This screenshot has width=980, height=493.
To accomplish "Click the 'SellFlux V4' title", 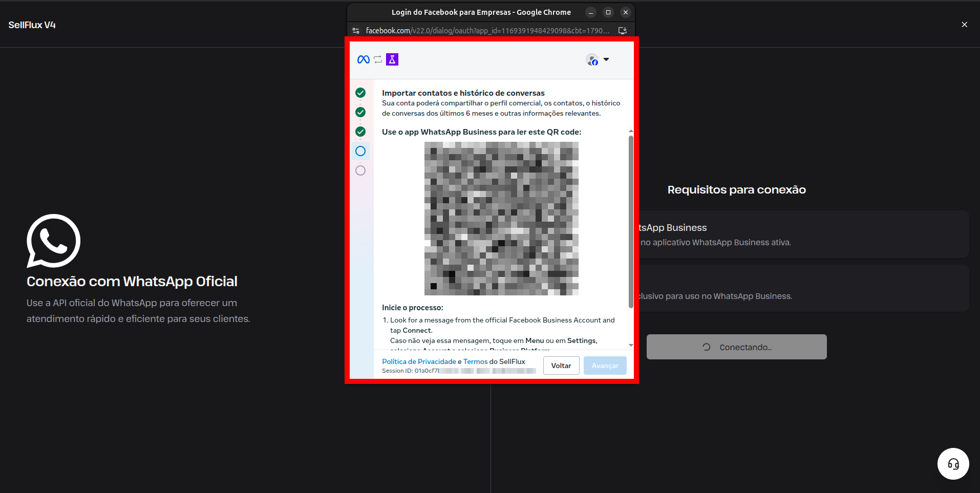I will [x=32, y=25].
